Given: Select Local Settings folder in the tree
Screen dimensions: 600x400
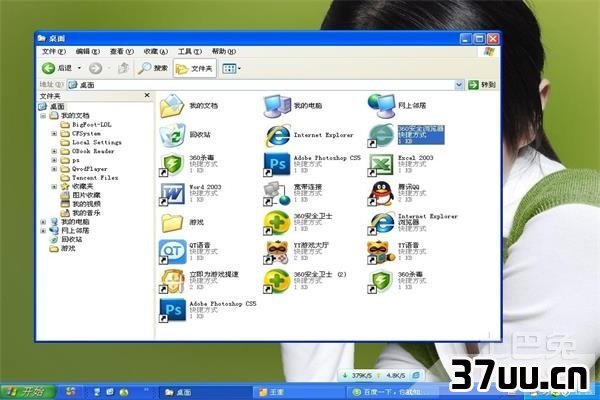Looking at the screenshot, I should click(97, 142).
